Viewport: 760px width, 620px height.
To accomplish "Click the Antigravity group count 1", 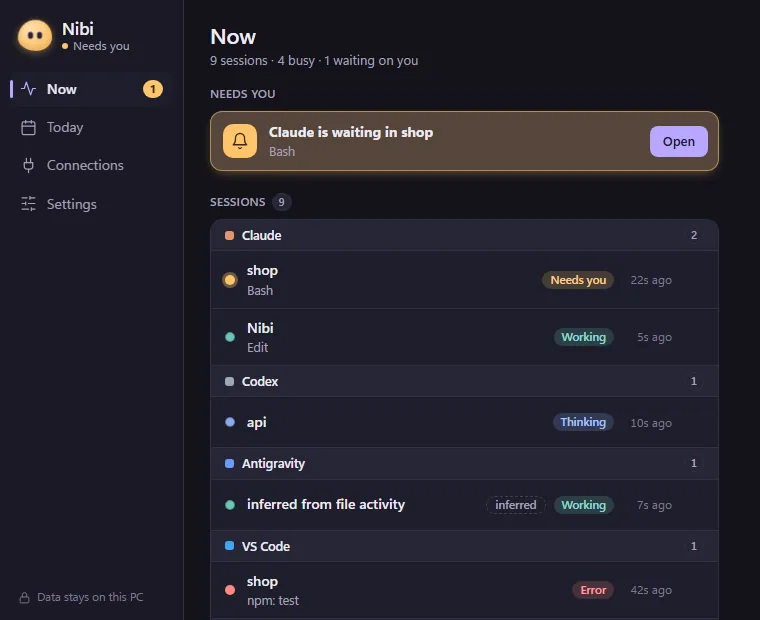I will click(x=694, y=463).
